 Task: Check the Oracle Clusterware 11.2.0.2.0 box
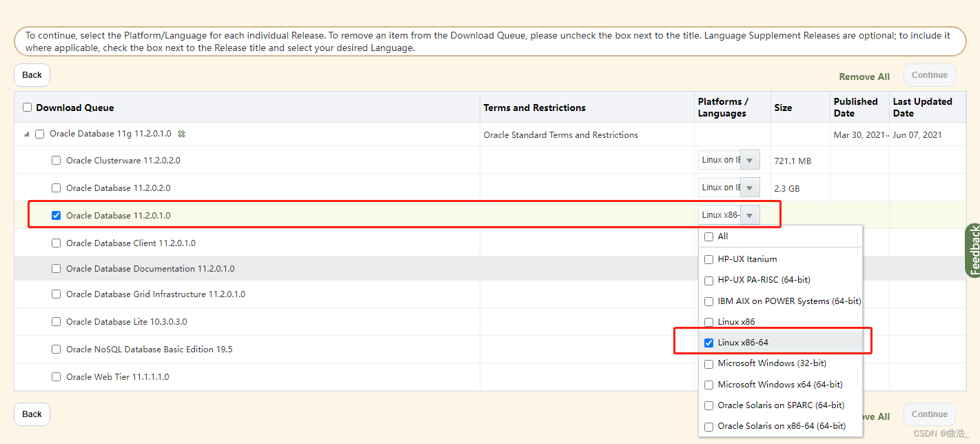[x=56, y=160]
